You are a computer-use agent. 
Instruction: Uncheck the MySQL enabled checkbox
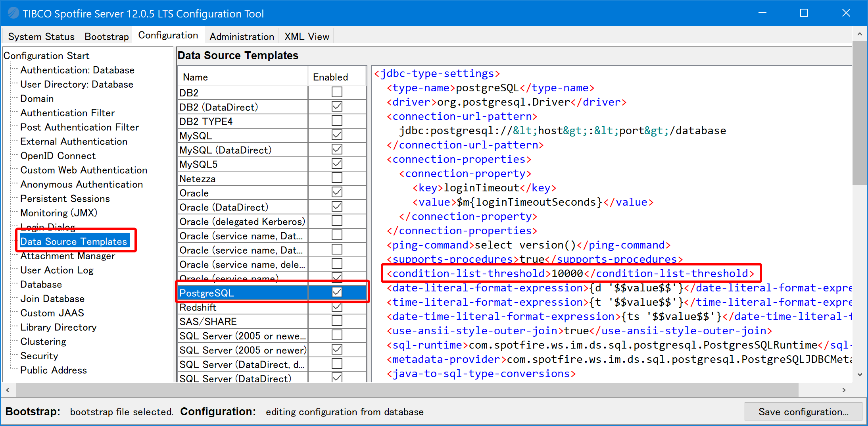click(337, 135)
